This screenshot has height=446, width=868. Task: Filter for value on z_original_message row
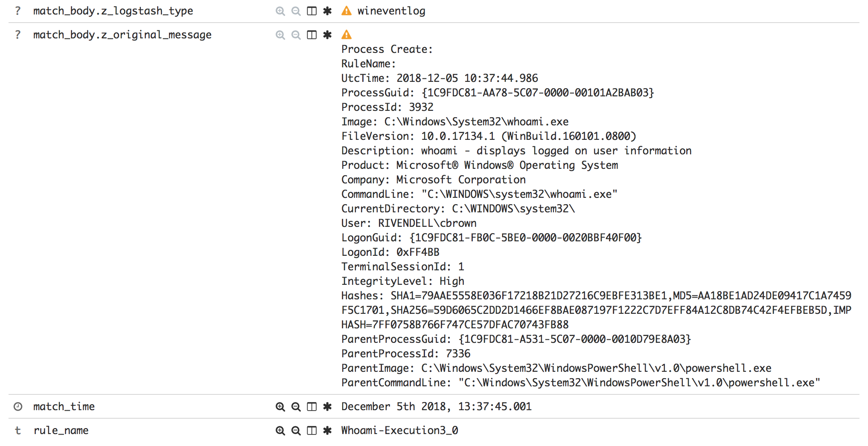(280, 35)
